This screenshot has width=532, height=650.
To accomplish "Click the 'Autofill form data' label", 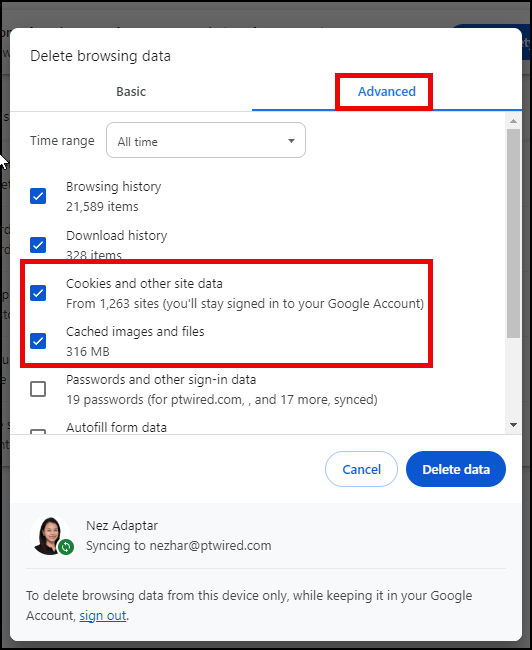I will tap(116, 427).
